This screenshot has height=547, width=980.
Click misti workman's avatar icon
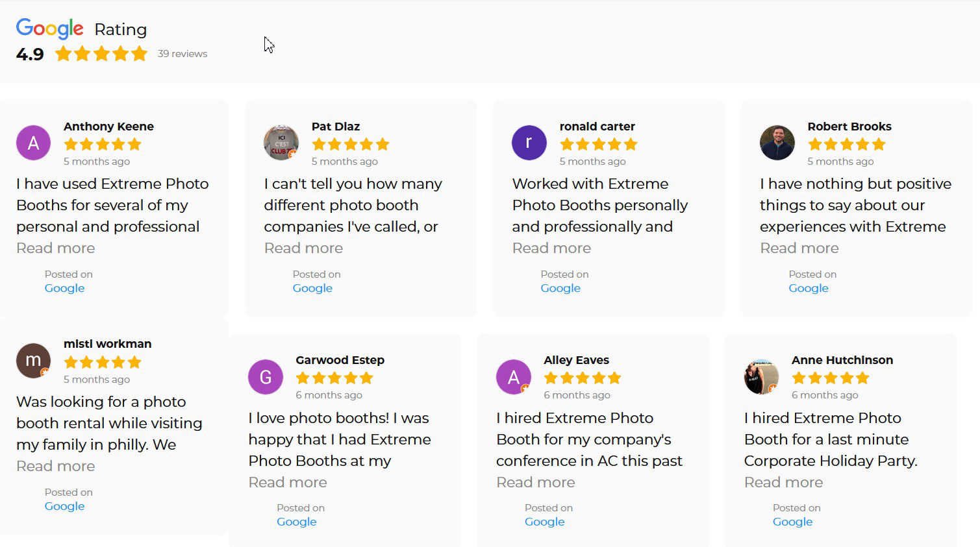pyautogui.click(x=33, y=360)
